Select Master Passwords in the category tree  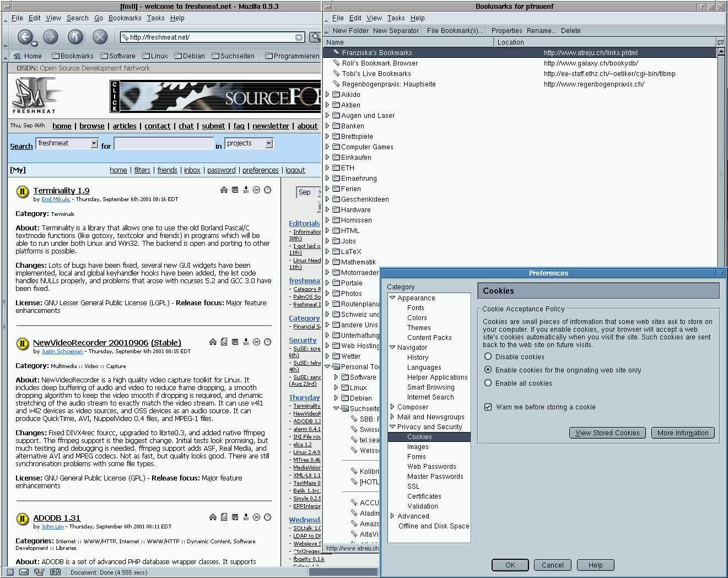click(435, 477)
